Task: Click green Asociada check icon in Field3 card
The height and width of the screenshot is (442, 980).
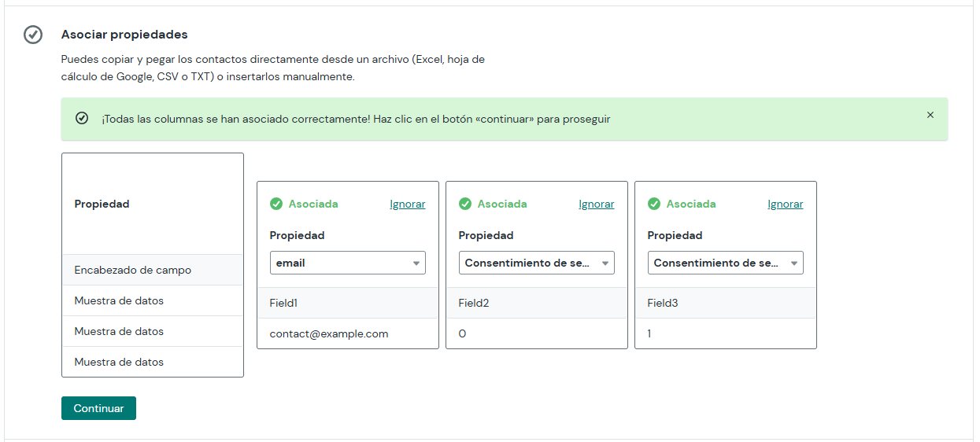Action: pyautogui.click(x=654, y=204)
